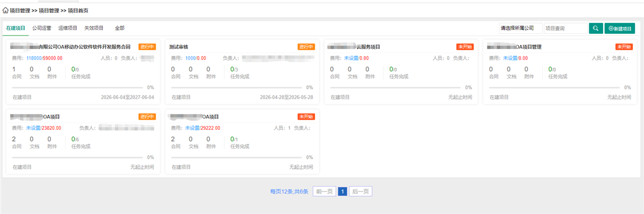
Task: Click progress bar in OA项目管理 card
Action: click(x=555, y=87)
